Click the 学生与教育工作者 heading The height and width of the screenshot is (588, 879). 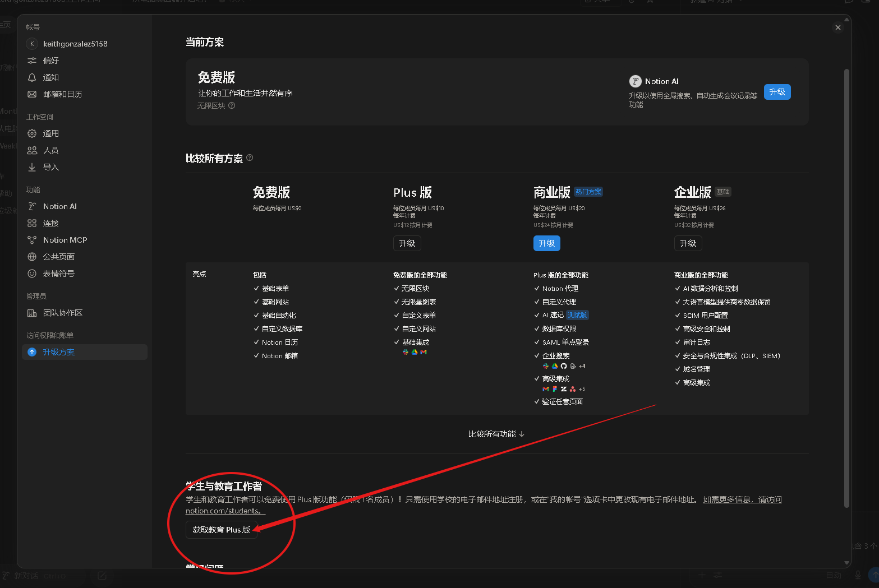click(x=224, y=486)
